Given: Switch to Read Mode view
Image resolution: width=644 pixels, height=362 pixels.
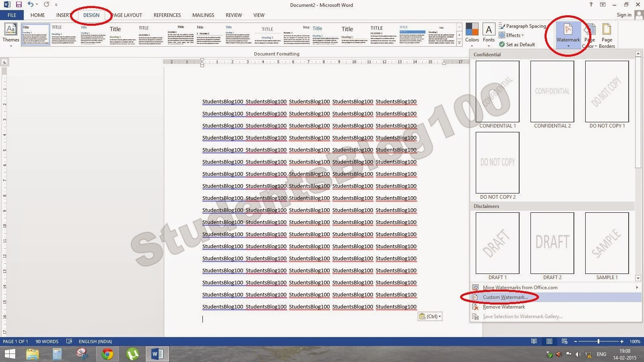Looking at the screenshot, I should [x=533, y=341].
